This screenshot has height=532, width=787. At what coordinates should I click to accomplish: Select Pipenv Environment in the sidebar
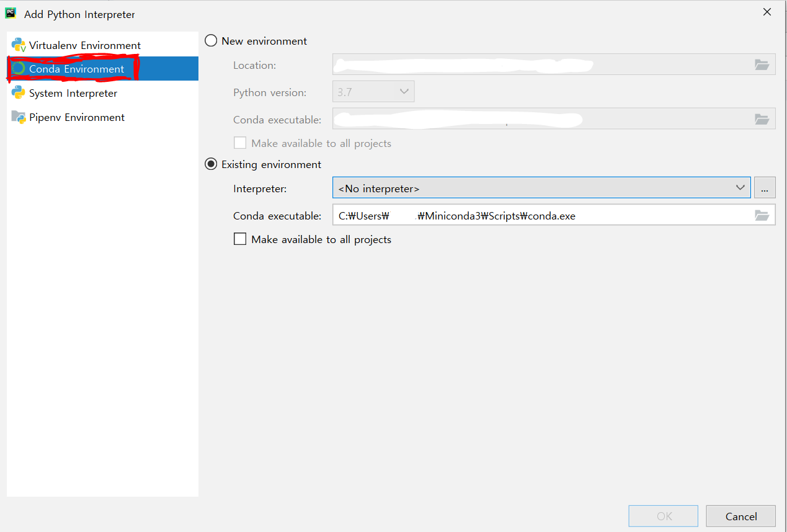tap(102, 117)
